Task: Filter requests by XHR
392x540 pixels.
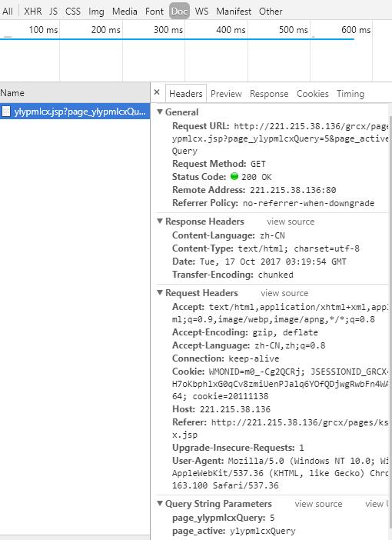Action: point(33,12)
